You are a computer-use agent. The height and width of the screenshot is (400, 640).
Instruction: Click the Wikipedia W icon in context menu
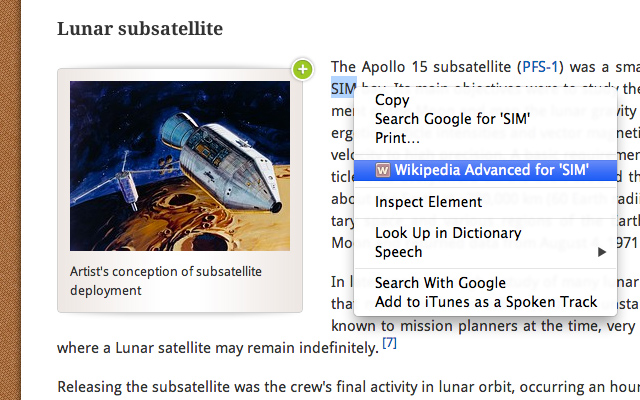click(382, 169)
